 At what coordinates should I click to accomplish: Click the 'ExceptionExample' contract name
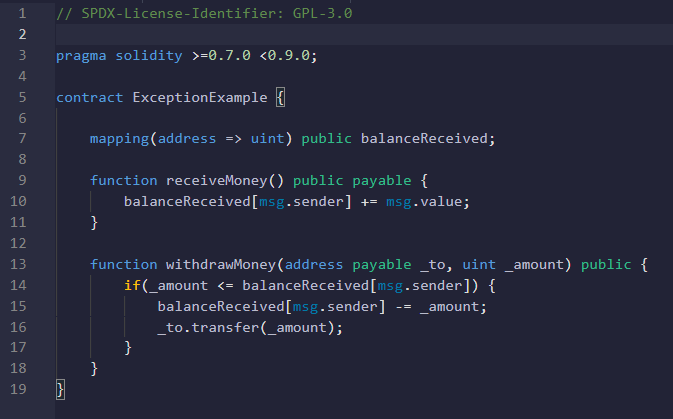pos(200,98)
